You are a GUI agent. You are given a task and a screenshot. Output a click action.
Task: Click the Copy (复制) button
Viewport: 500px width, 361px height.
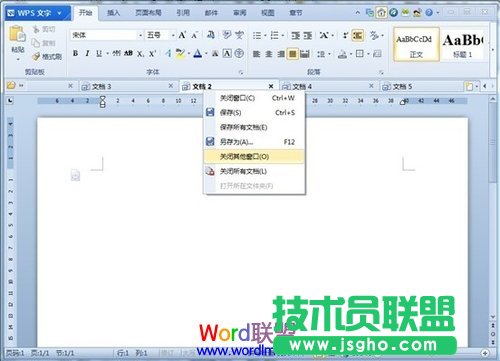pos(44,43)
